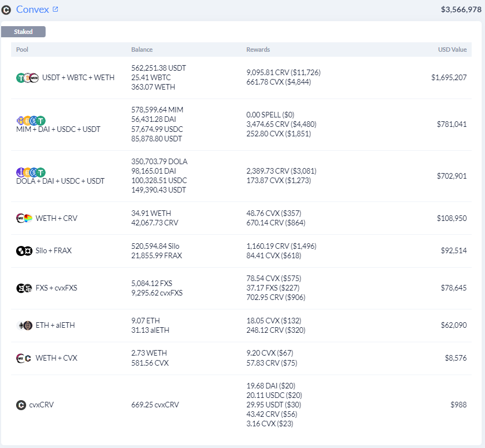The width and height of the screenshot is (485, 448).
Task: Click pool name DOLA + DAI + USDC + USDT
Action: pos(60,181)
